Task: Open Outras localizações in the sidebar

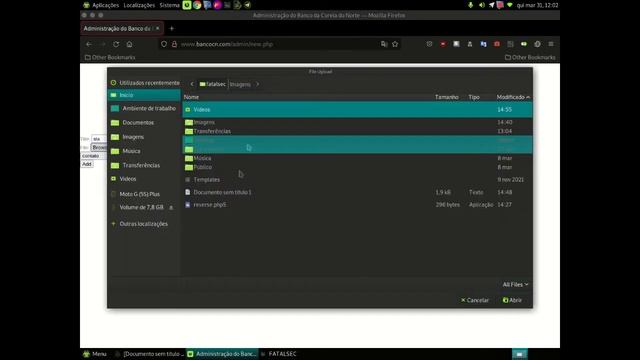Action: [144, 224]
